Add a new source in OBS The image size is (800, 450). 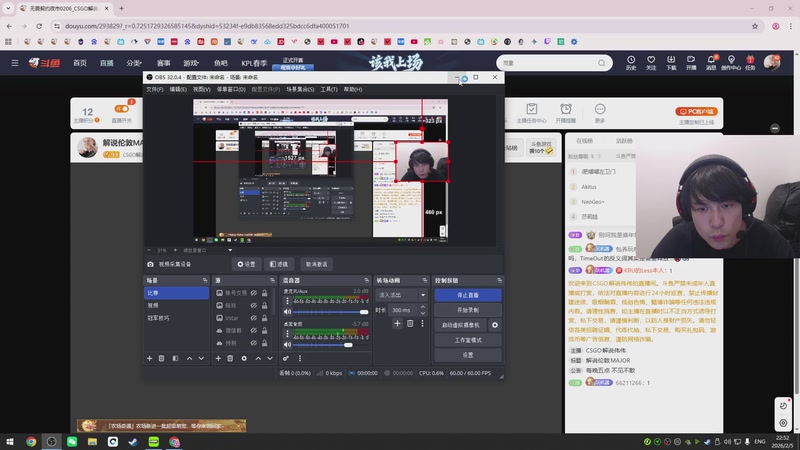click(x=218, y=359)
